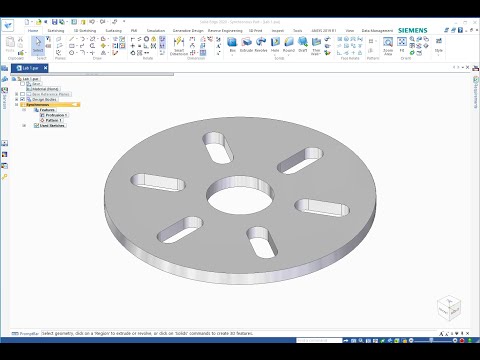The height and width of the screenshot is (360, 480).
Task: Collapse the Features node
Action: pos(24,110)
